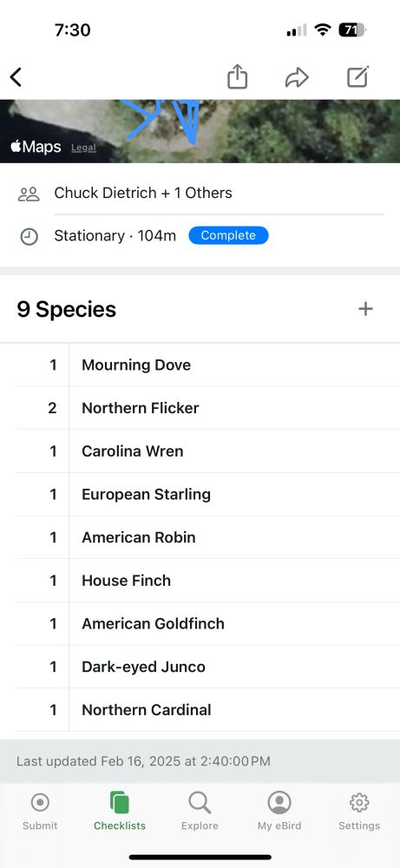Tap the clock icon beside Stationary
Image resolution: width=400 pixels, height=868 pixels.
[x=29, y=237]
